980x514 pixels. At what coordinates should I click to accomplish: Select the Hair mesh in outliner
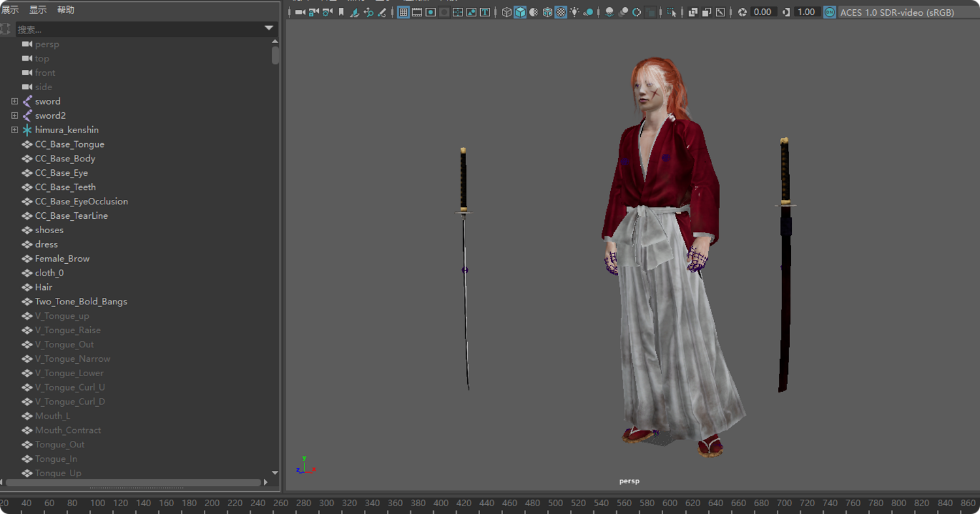click(x=44, y=287)
